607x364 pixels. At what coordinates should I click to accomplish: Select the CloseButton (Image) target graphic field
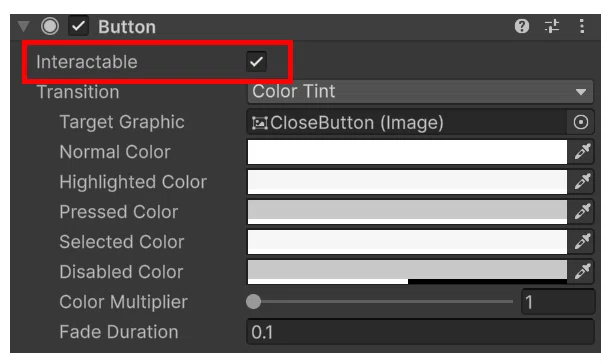coord(407,122)
